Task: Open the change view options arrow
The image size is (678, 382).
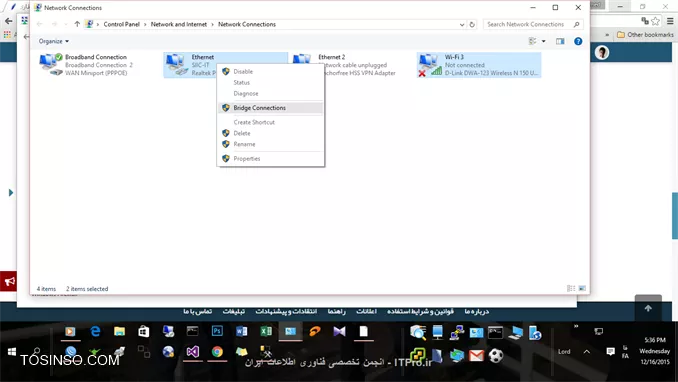Action: coord(544,41)
